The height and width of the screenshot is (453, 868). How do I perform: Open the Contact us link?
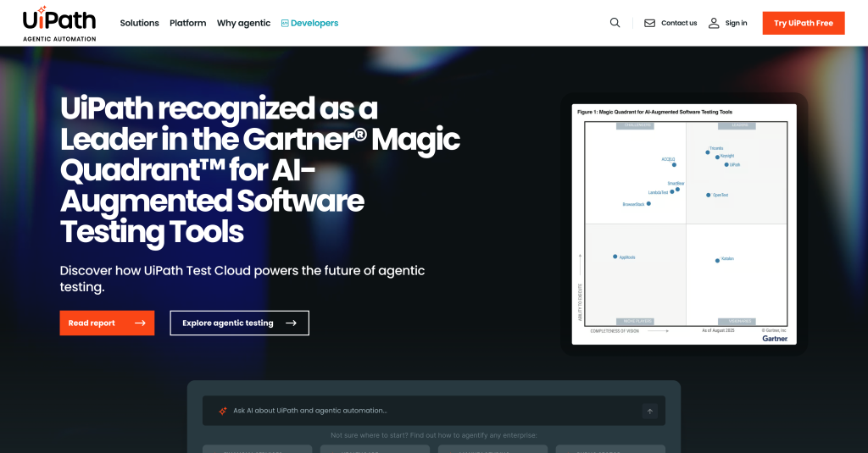tap(679, 23)
